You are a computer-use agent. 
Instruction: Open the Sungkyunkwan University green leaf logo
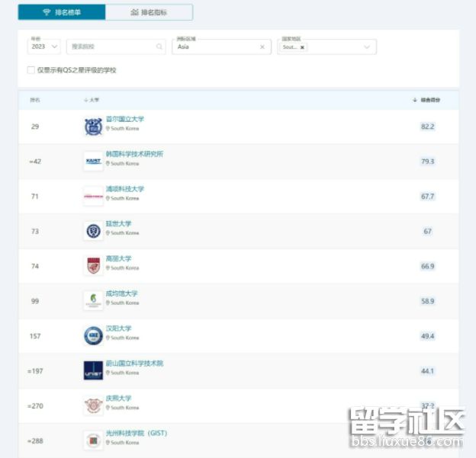[93, 301]
